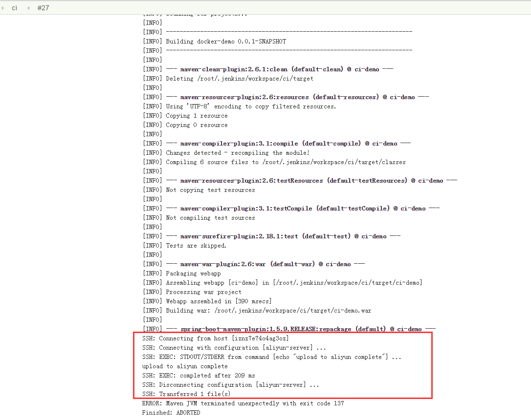Select the SSH connecting from host line
The image size is (531, 420).
tap(215, 338)
